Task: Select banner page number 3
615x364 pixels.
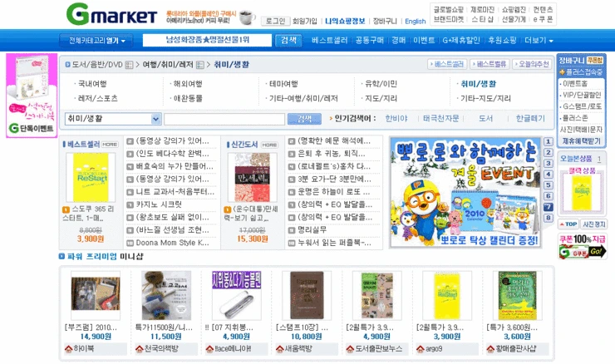Action: 549,163
